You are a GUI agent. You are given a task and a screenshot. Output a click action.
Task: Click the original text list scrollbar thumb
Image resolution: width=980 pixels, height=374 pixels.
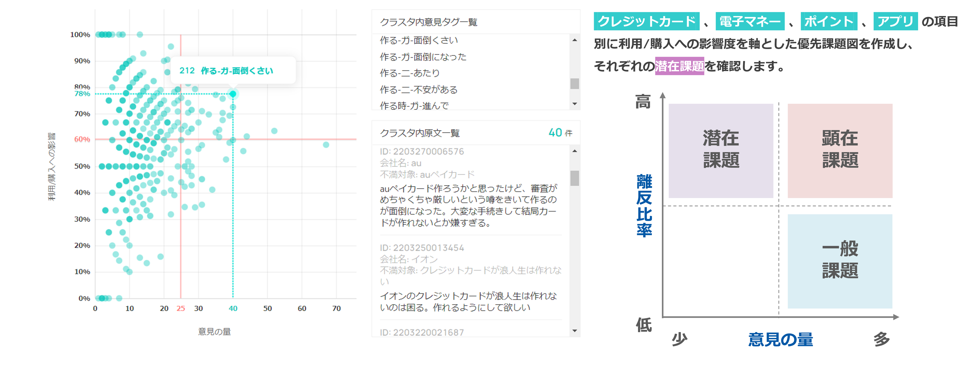point(574,178)
